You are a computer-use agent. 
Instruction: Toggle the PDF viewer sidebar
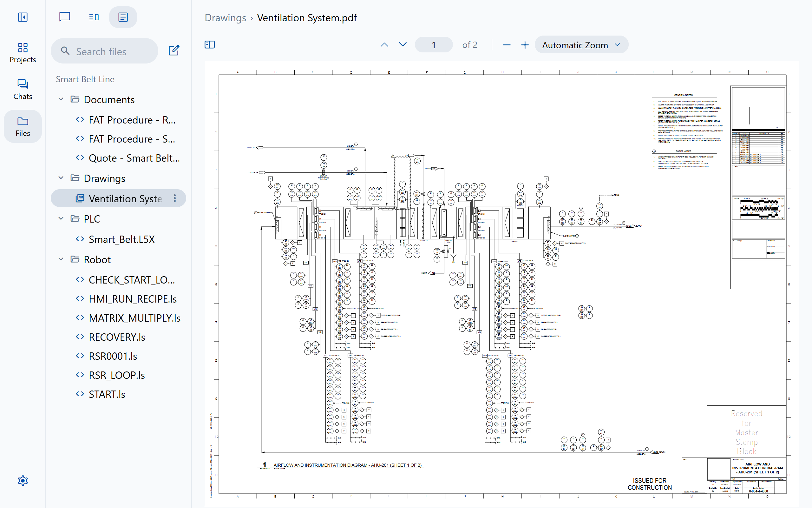pyautogui.click(x=210, y=45)
